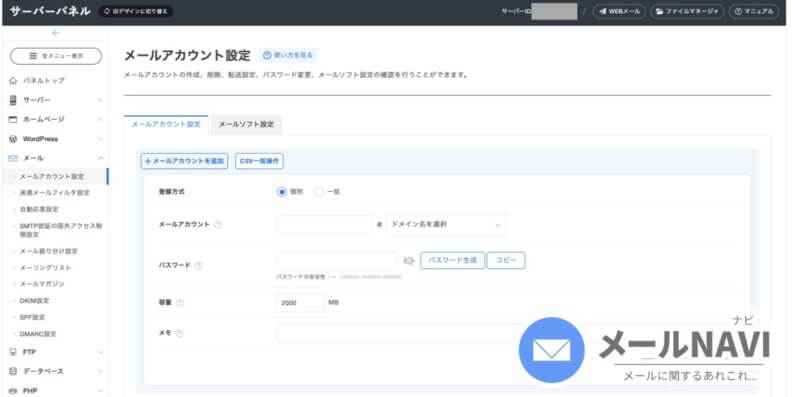Click the FTP monitor icon in sidebar
The height and width of the screenshot is (397, 800).
pyautogui.click(x=13, y=352)
